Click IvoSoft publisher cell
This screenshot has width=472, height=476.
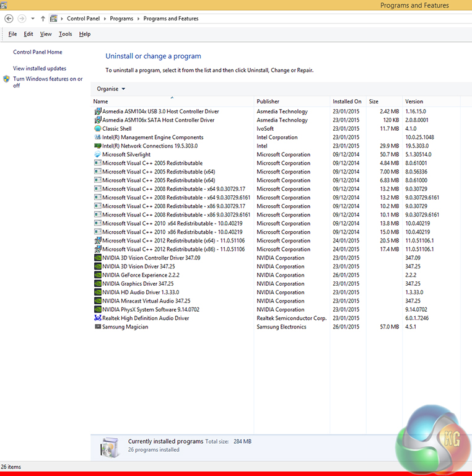click(x=265, y=128)
